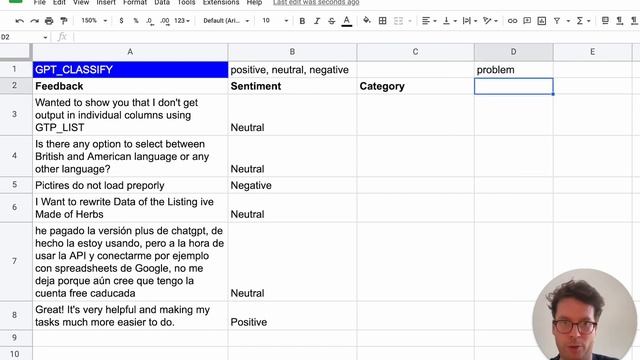Viewport: 640px width, 360px height.
Task: Open the 150% zoom dropdown
Action: pos(94,21)
